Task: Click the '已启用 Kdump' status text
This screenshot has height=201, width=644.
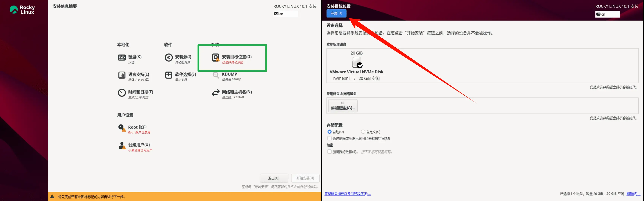Action: pyautogui.click(x=231, y=79)
